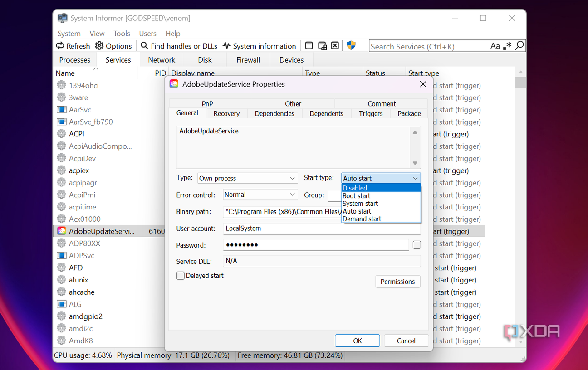Open the PnP tab in Properties
Image resolution: width=588 pixels, height=370 pixels.
pyautogui.click(x=207, y=103)
